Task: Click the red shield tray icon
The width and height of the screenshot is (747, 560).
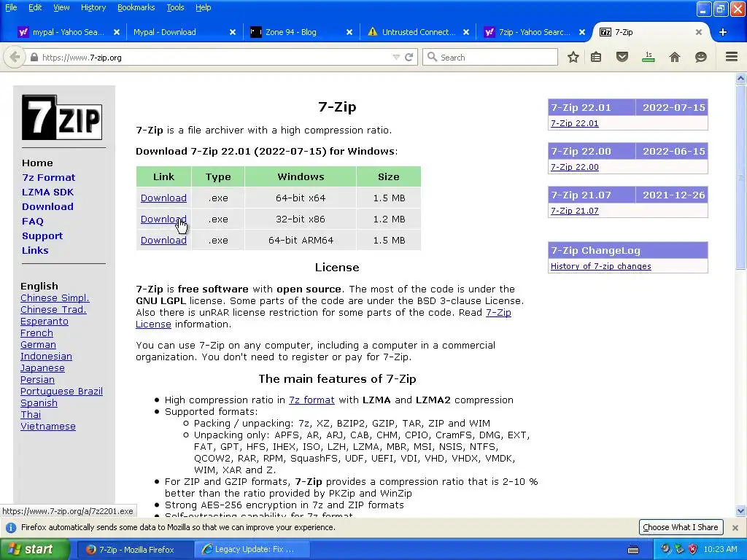Action: tap(693, 549)
